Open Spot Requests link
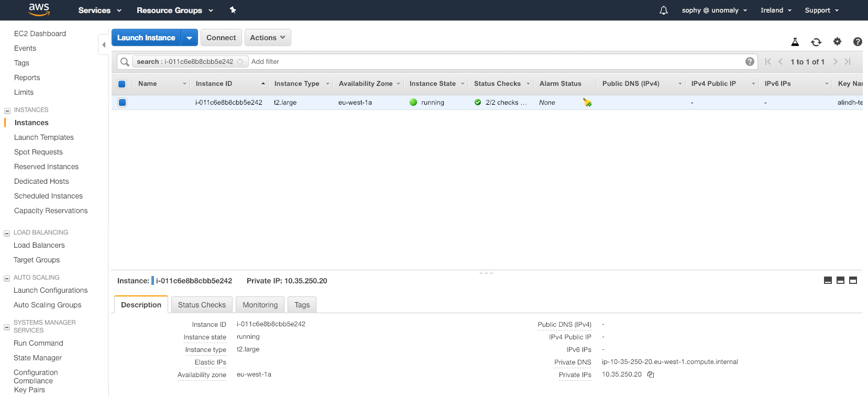868x397 pixels. (x=38, y=152)
